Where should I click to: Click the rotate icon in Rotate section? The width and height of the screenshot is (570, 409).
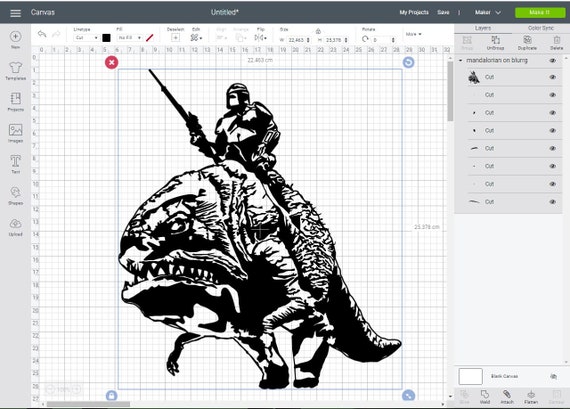point(365,39)
